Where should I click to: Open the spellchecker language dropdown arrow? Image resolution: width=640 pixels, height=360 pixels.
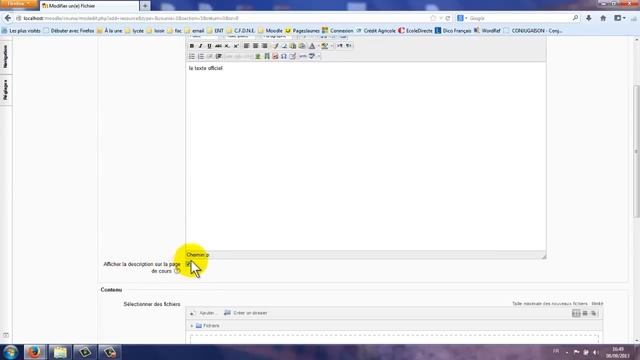[x=318, y=56]
